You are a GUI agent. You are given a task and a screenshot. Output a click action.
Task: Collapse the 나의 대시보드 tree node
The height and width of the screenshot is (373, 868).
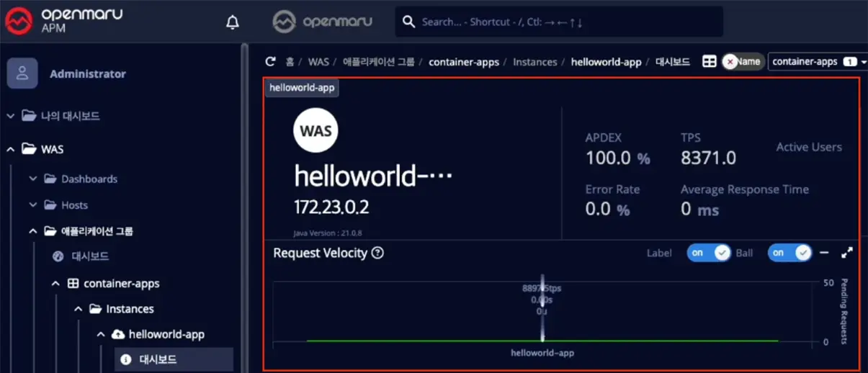pos(11,116)
